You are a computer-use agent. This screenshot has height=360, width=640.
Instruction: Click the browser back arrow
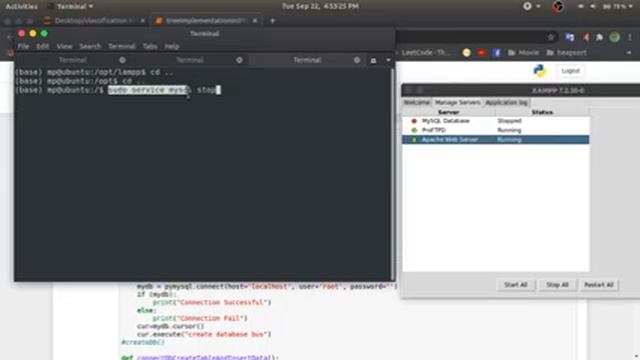point(9,37)
